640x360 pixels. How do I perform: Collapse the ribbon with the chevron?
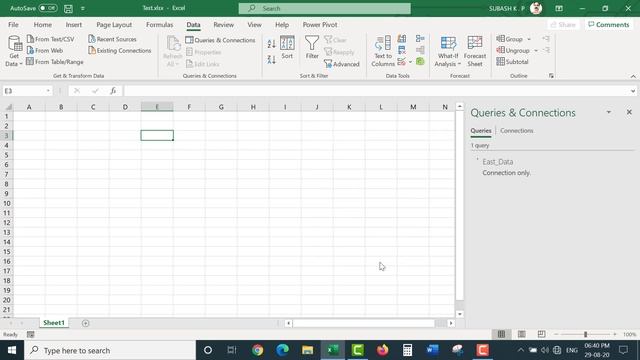633,76
